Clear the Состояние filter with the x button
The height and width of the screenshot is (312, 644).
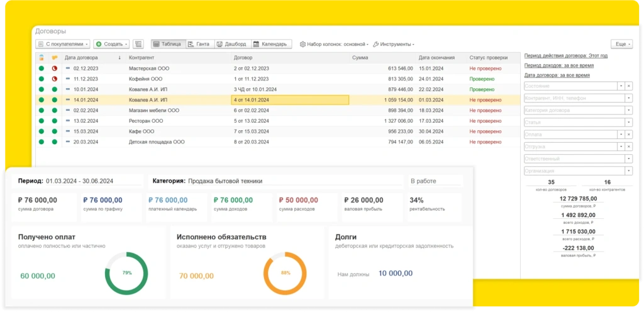point(629,86)
